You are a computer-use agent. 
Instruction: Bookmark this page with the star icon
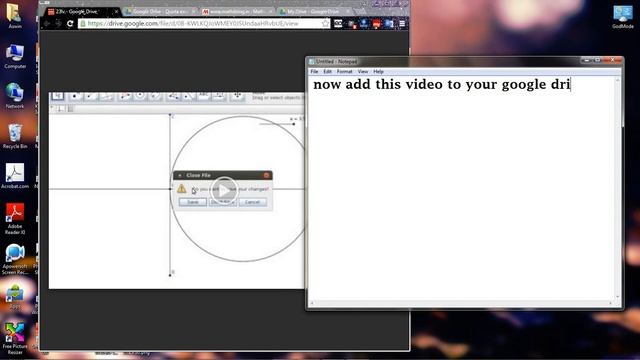[325, 24]
